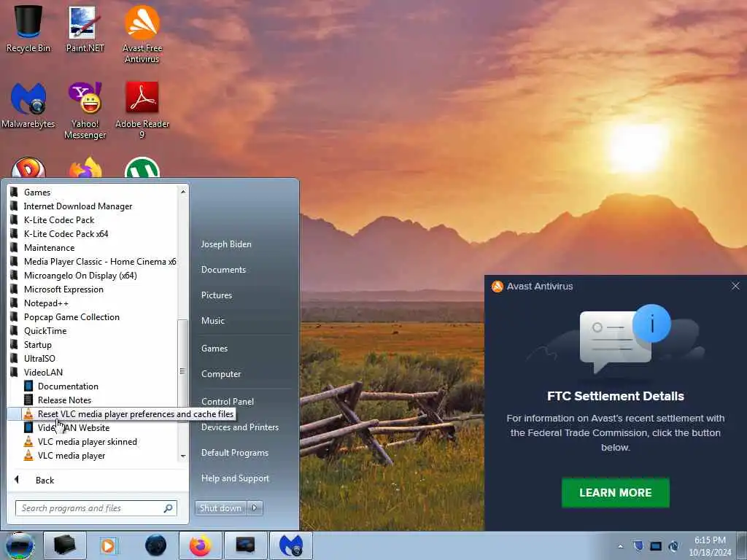Open Help and Support

[x=235, y=478]
